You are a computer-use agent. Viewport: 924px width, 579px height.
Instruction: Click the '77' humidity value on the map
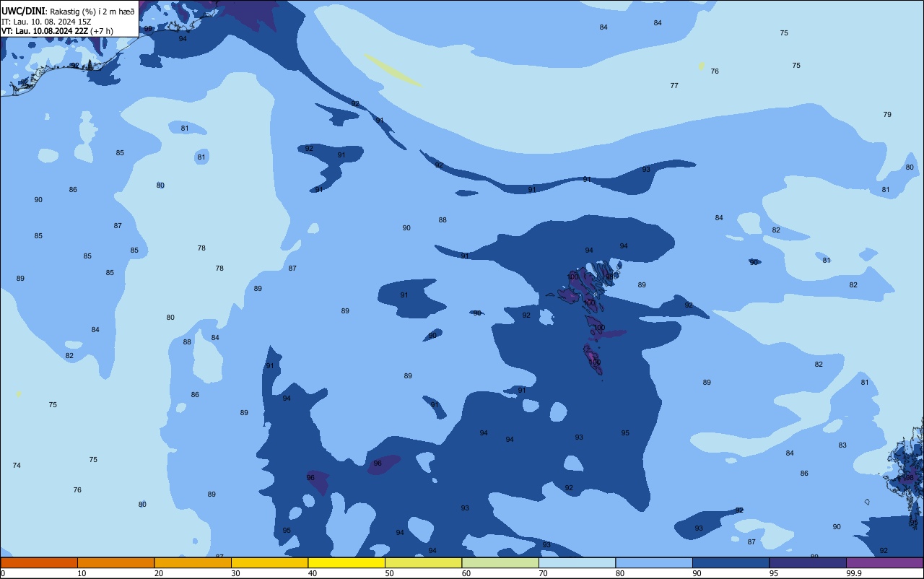point(674,86)
